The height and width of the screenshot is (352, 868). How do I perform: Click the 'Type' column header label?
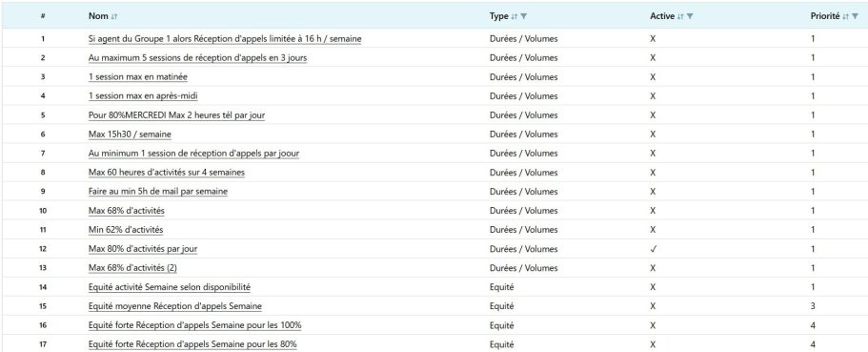pos(498,16)
